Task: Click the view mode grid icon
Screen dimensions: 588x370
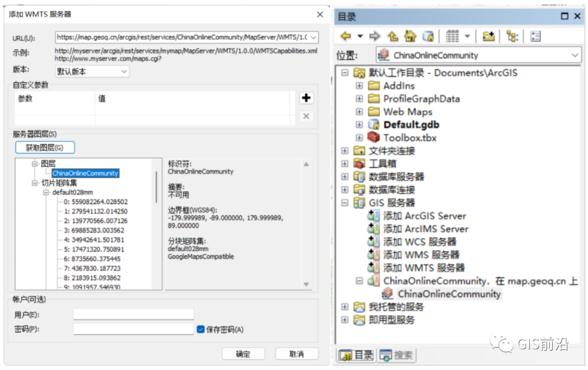Action: point(452,37)
